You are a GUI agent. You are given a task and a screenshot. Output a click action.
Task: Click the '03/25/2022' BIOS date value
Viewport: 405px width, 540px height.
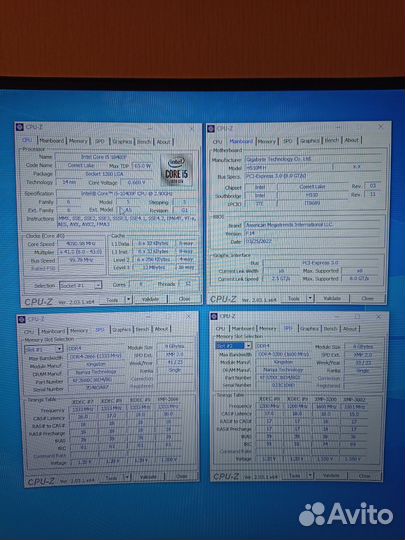click(x=313, y=241)
